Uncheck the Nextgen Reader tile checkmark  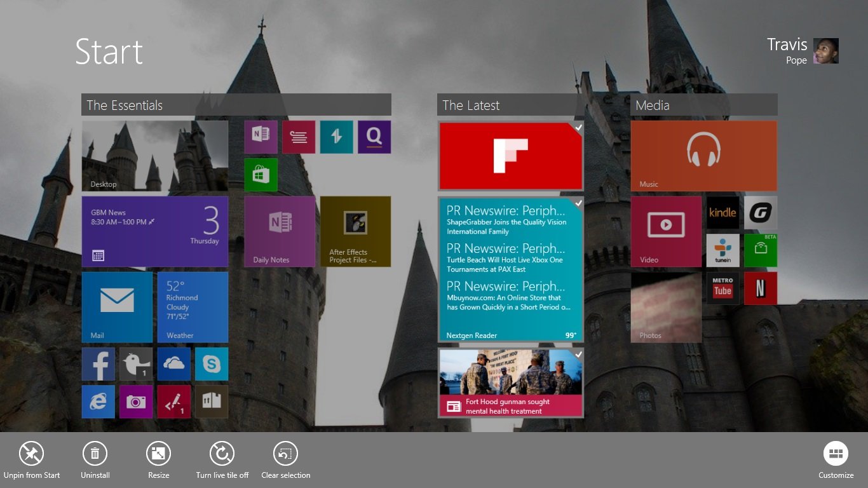(x=578, y=203)
